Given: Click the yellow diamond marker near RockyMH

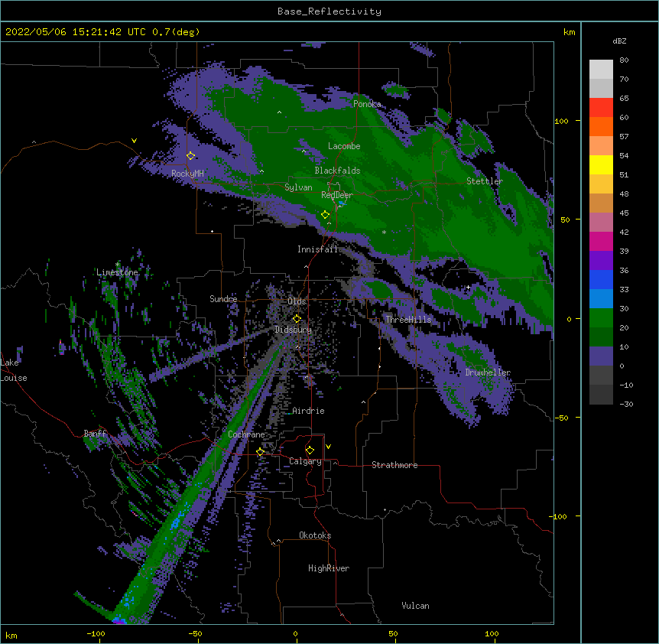Looking at the screenshot, I should pos(191,156).
